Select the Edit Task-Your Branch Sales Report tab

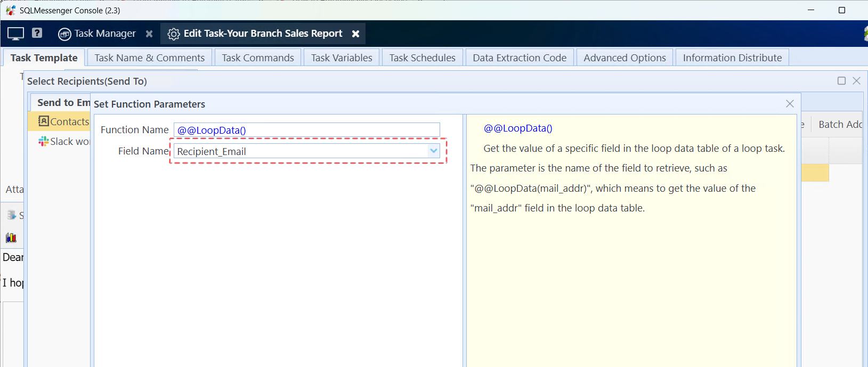point(263,34)
